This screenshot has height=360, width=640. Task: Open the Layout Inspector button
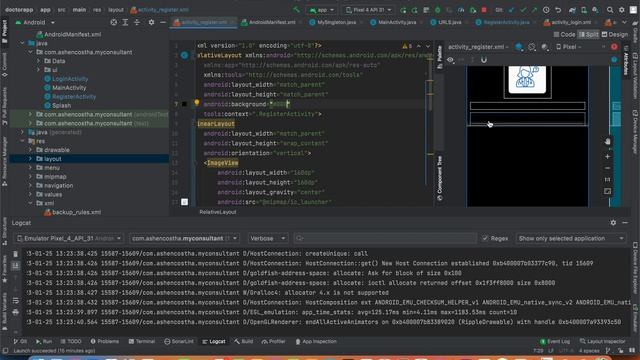pos(602,341)
